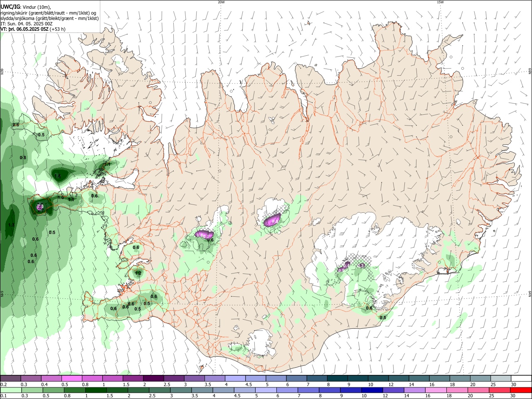Click the '1.8' rainfall value on the map
This screenshot has height=399, width=532.
click(x=58, y=176)
